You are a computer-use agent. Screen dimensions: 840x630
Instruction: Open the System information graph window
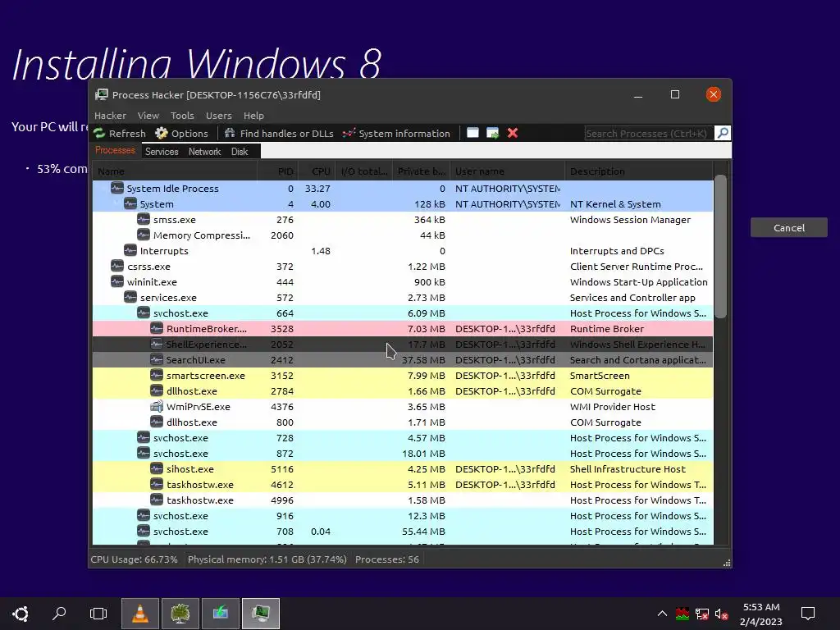(396, 134)
